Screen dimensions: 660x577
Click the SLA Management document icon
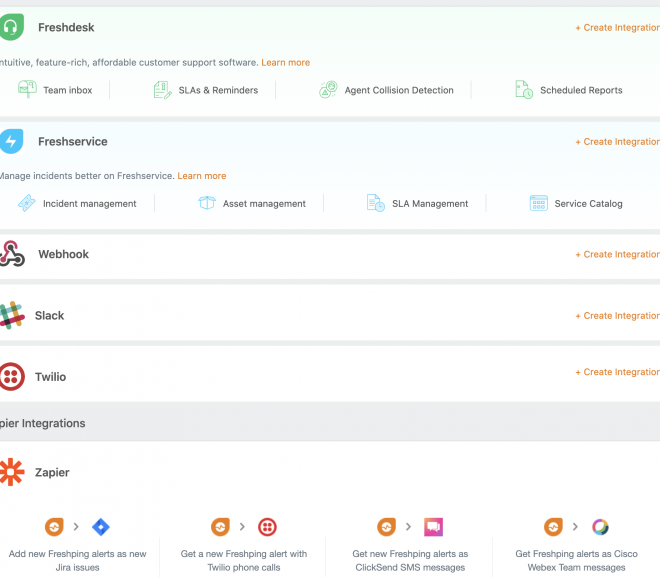pos(375,203)
